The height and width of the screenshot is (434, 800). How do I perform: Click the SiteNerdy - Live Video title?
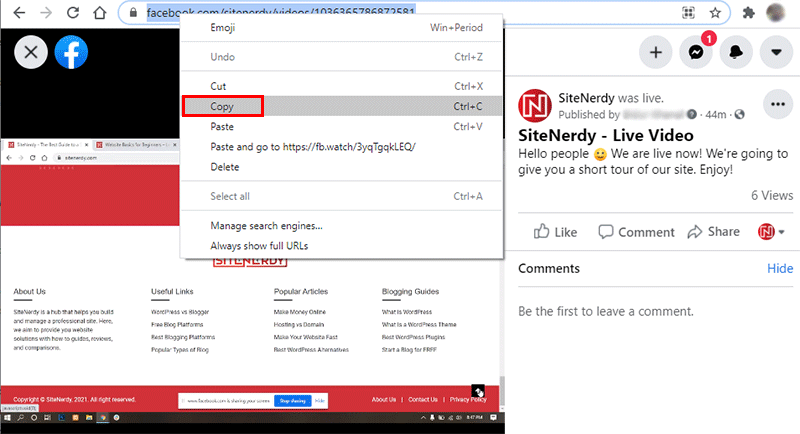coord(606,135)
